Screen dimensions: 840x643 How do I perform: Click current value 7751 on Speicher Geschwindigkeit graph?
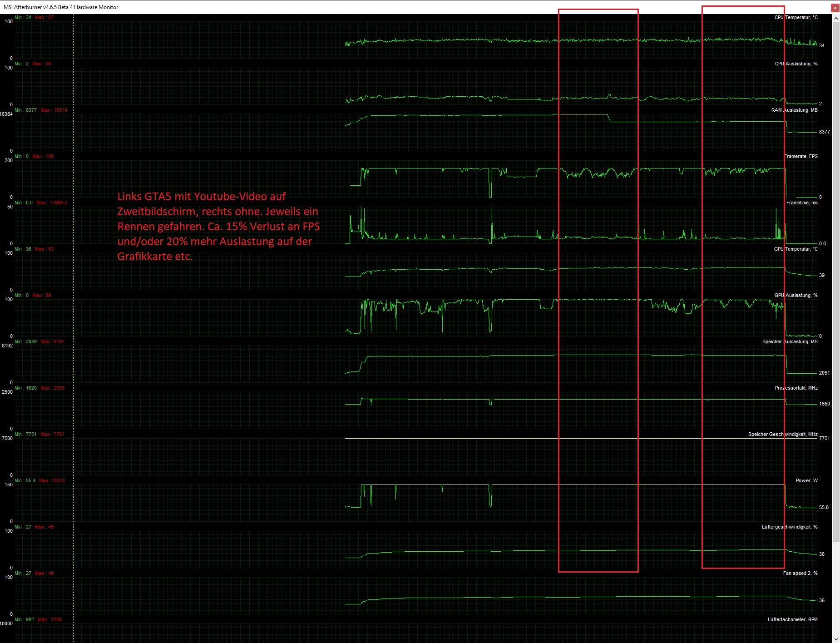pos(825,438)
